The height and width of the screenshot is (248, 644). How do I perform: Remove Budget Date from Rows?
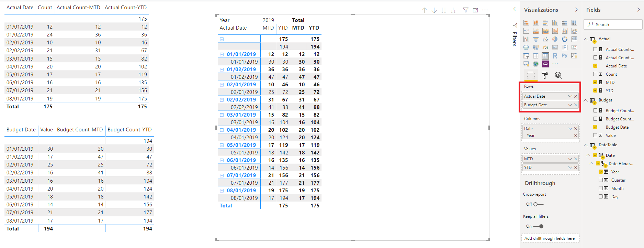pos(576,105)
